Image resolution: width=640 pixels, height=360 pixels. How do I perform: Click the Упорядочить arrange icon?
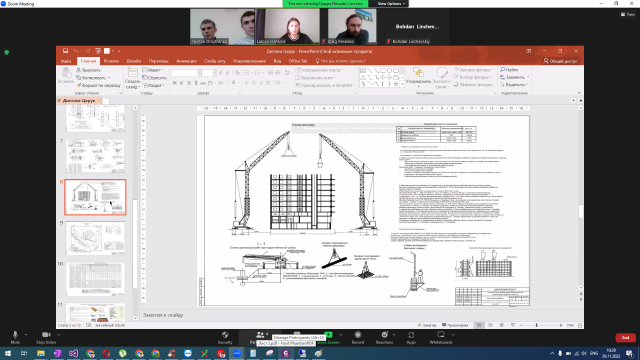(x=418, y=76)
